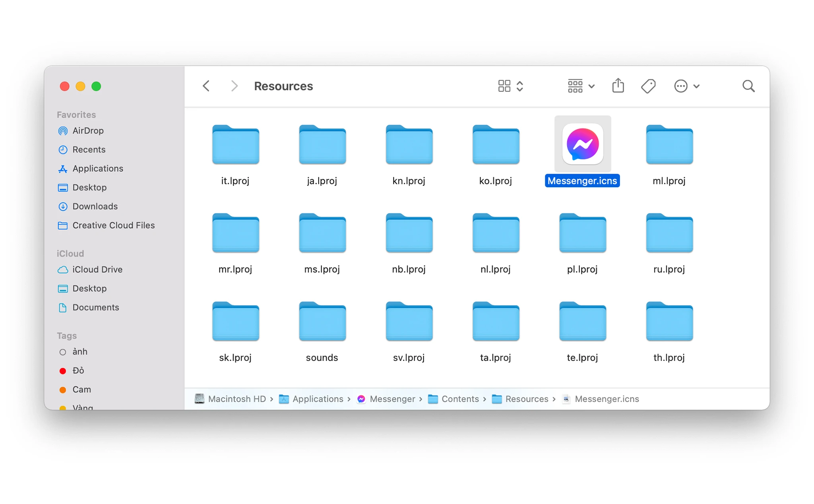Select the nb.lproj folder

(x=409, y=233)
